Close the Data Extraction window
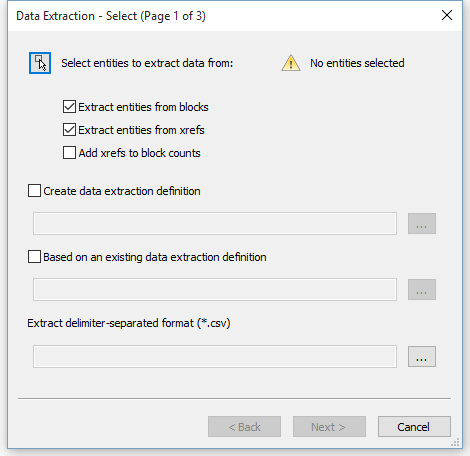Image resolution: width=470 pixels, height=456 pixels. point(447,15)
